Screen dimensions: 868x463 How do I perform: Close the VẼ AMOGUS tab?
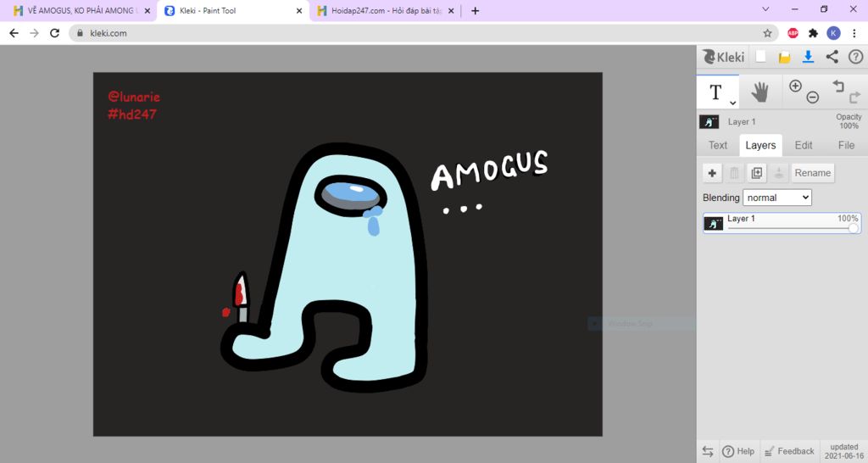click(x=147, y=10)
